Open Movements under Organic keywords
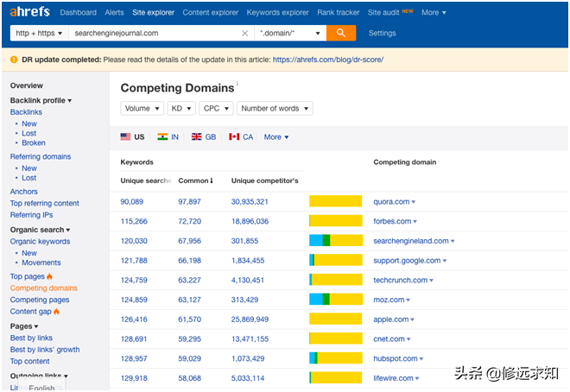The image size is (570, 392). tap(41, 262)
